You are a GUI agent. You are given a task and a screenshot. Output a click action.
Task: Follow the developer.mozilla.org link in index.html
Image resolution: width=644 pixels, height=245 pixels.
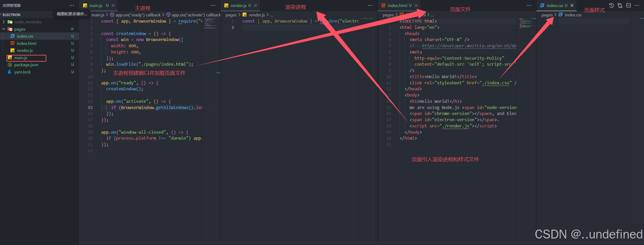click(x=469, y=46)
